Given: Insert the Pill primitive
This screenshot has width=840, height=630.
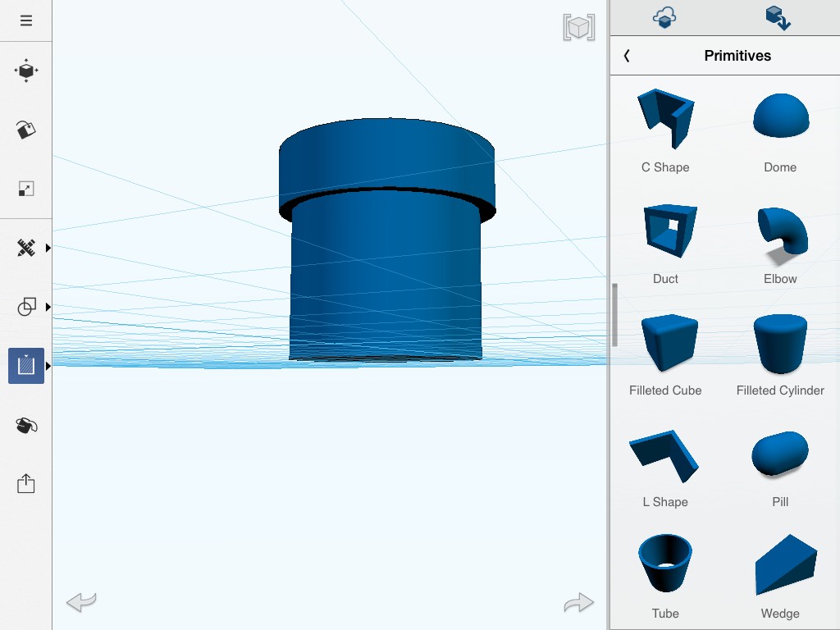Looking at the screenshot, I should pos(780,453).
